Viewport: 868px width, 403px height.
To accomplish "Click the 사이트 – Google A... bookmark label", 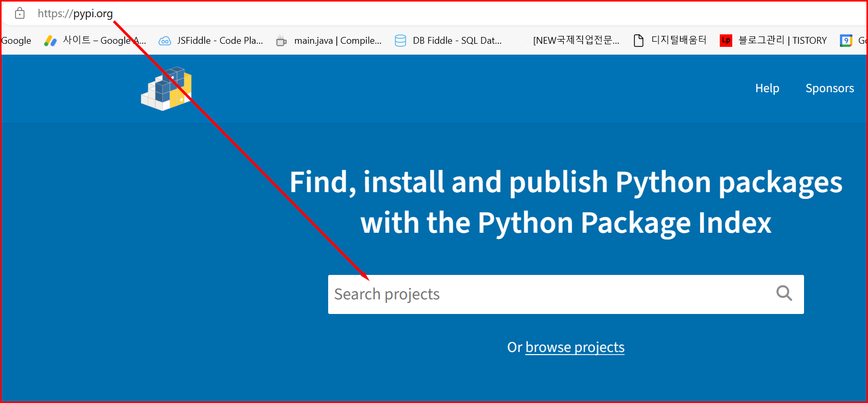I will pos(105,41).
